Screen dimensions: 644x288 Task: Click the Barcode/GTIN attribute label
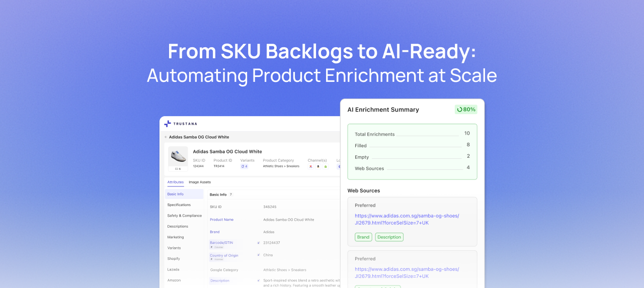pos(221,242)
